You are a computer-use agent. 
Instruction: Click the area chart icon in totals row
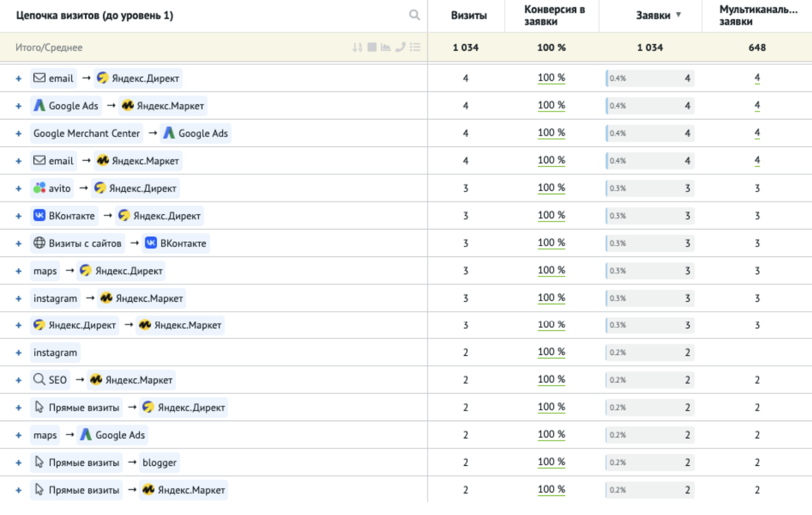[x=385, y=47]
